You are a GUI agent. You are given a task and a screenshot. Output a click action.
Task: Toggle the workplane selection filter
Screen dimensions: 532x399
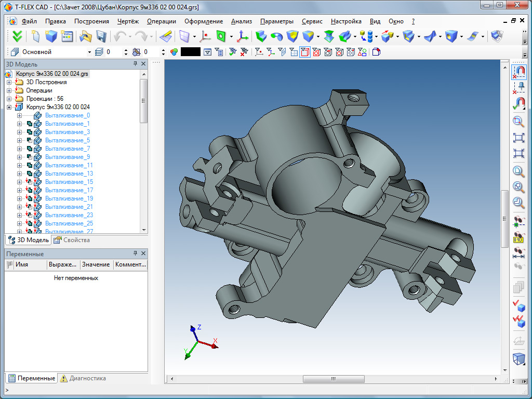pyautogui.click(x=294, y=52)
